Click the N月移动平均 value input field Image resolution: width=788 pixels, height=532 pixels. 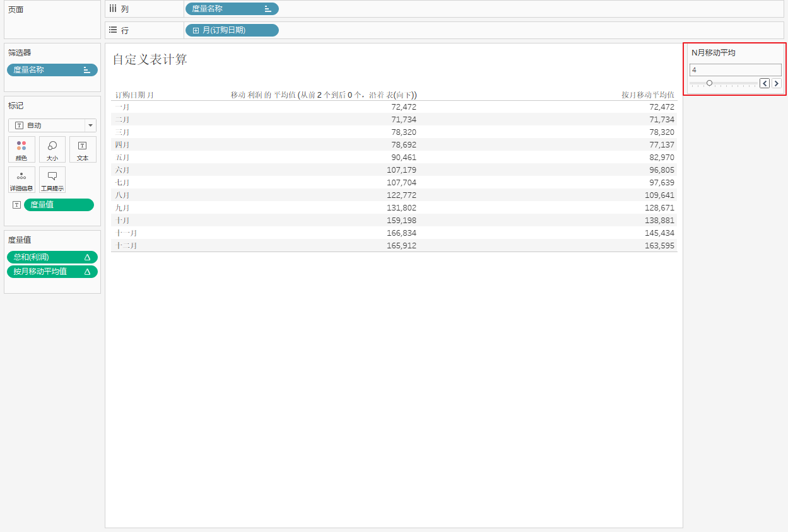(736, 70)
